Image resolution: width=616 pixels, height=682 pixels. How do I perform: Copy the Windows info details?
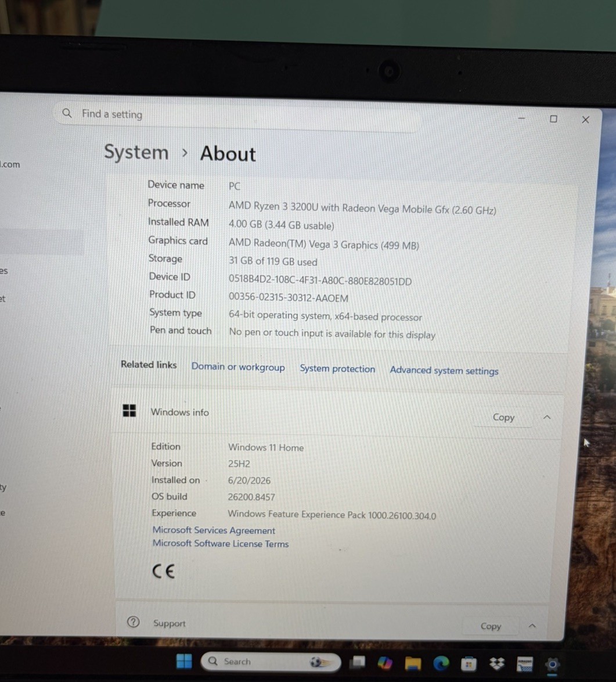(503, 417)
